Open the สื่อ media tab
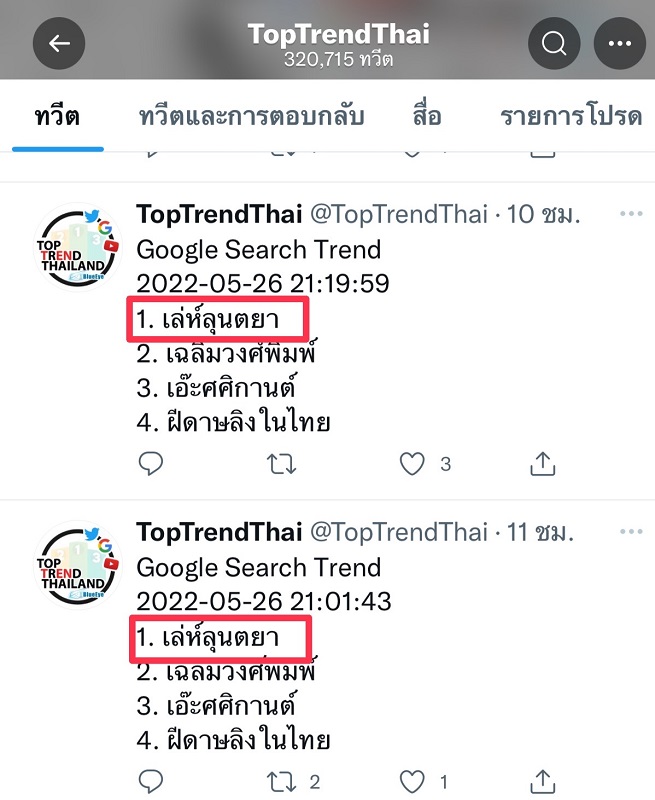 pos(427,116)
